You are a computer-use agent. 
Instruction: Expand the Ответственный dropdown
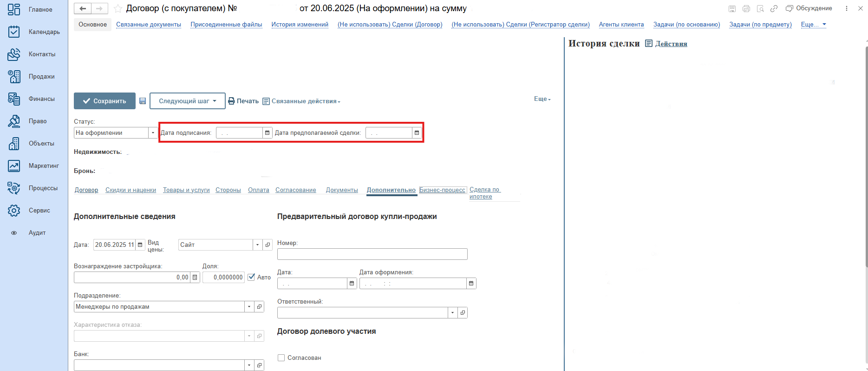tap(452, 313)
